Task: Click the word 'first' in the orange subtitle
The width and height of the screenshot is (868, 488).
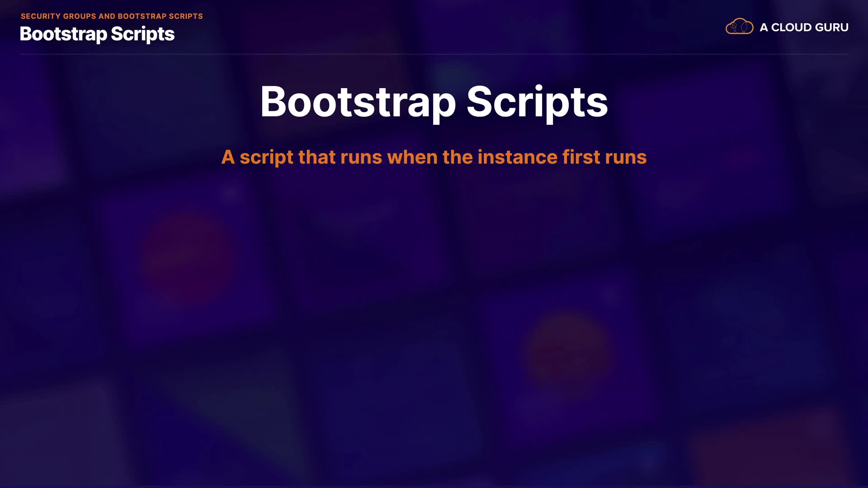Action: point(581,157)
